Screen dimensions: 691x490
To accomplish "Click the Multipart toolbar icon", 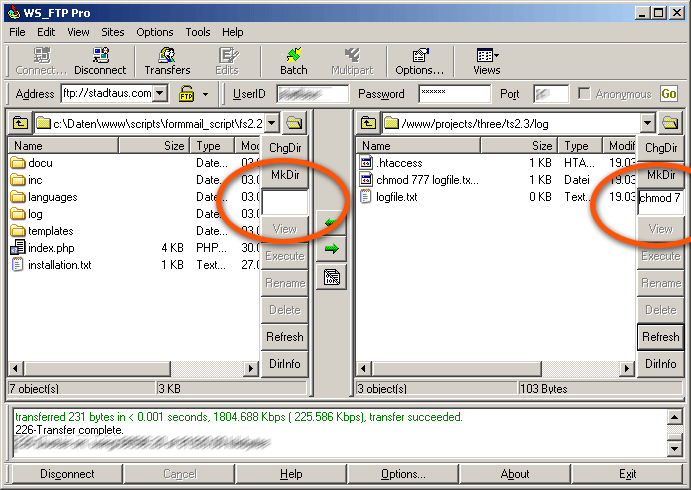I will (352, 61).
